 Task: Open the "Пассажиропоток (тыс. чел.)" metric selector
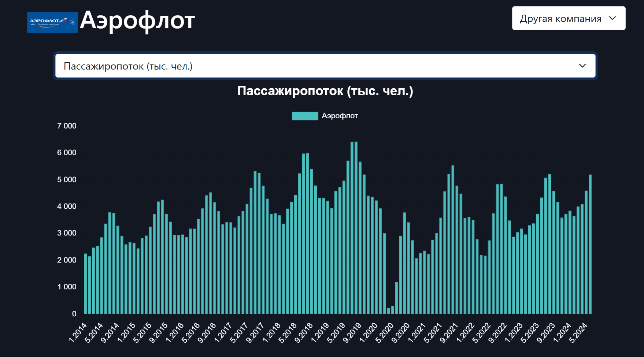[x=325, y=66]
